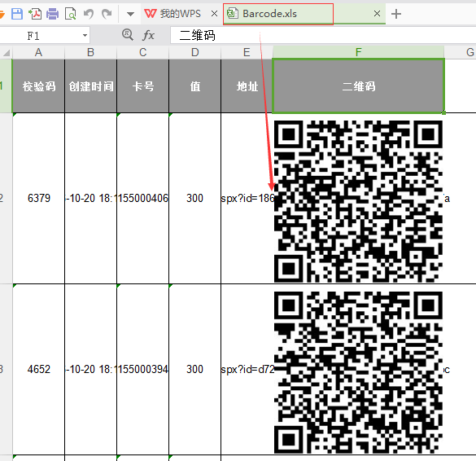The width and height of the screenshot is (476, 461).
Task: Select column B header
Action: [x=90, y=53]
